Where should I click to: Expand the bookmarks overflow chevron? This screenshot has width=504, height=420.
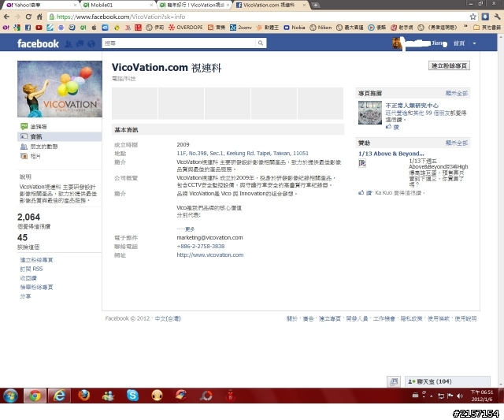click(x=465, y=27)
